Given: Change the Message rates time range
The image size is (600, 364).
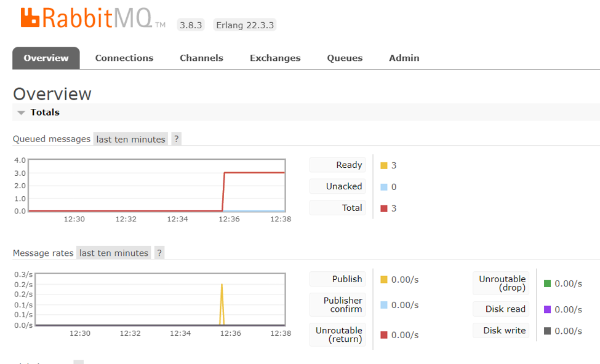Looking at the screenshot, I should pos(113,253).
